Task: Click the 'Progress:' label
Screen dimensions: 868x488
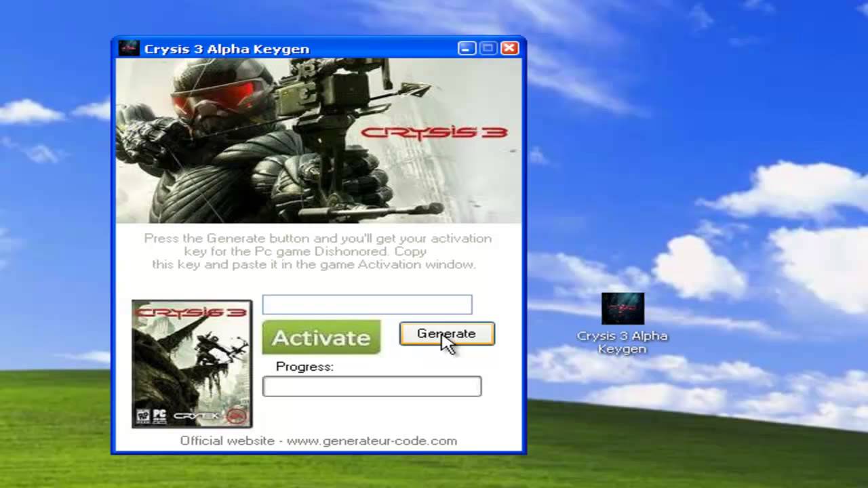Action: point(304,367)
